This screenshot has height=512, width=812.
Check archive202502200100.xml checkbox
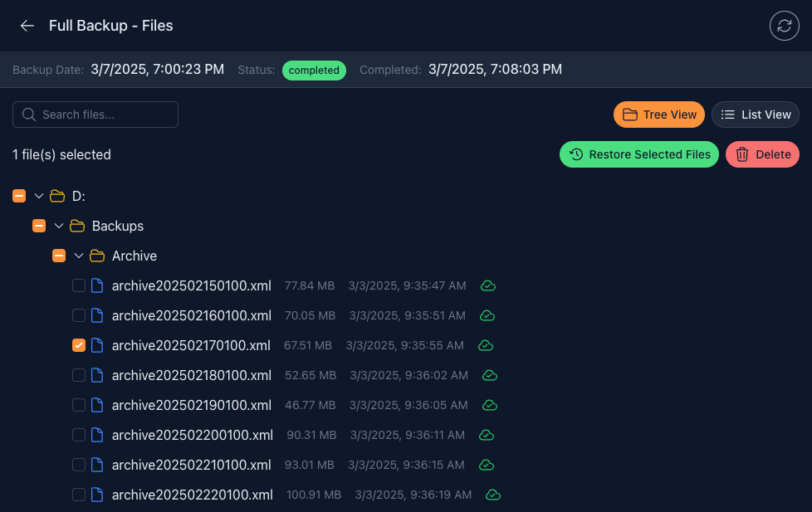(79, 435)
